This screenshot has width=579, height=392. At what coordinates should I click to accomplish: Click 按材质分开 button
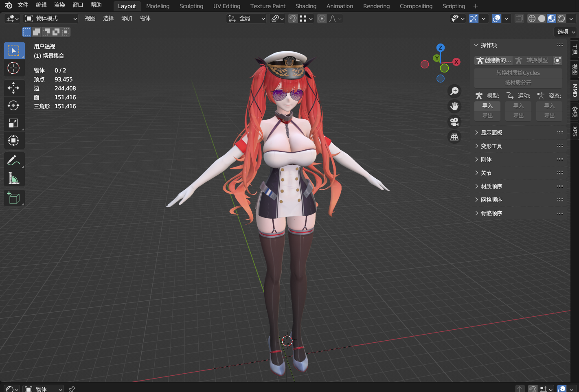[518, 83]
